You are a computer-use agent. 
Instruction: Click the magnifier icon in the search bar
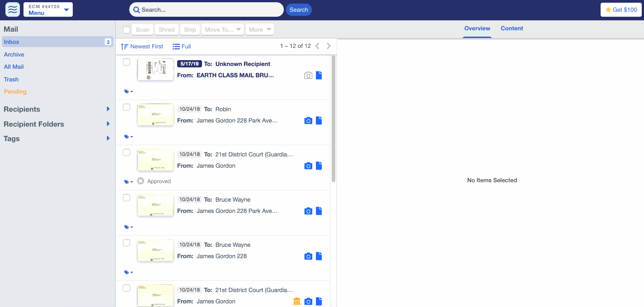point(136,9)
